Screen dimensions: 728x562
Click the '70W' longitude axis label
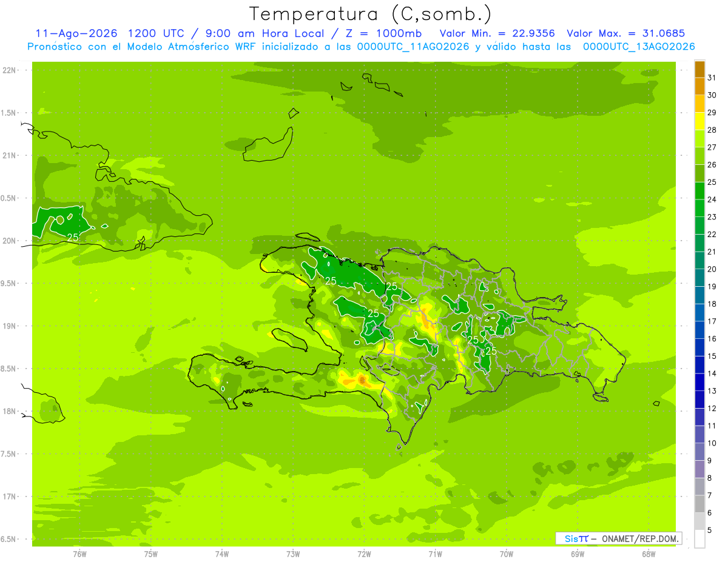(x=506, y=554)
